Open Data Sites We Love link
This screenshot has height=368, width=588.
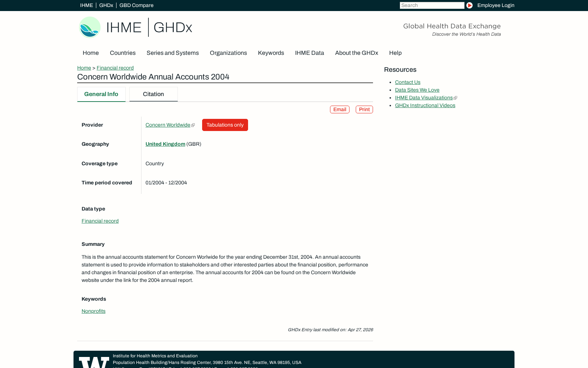point(417,90)
